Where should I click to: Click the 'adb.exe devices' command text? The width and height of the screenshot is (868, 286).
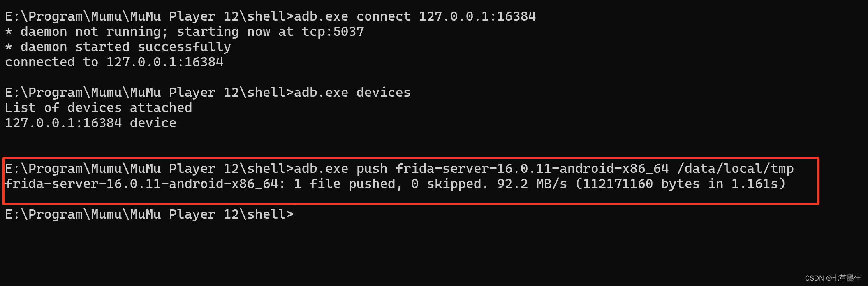pos(352,93)
